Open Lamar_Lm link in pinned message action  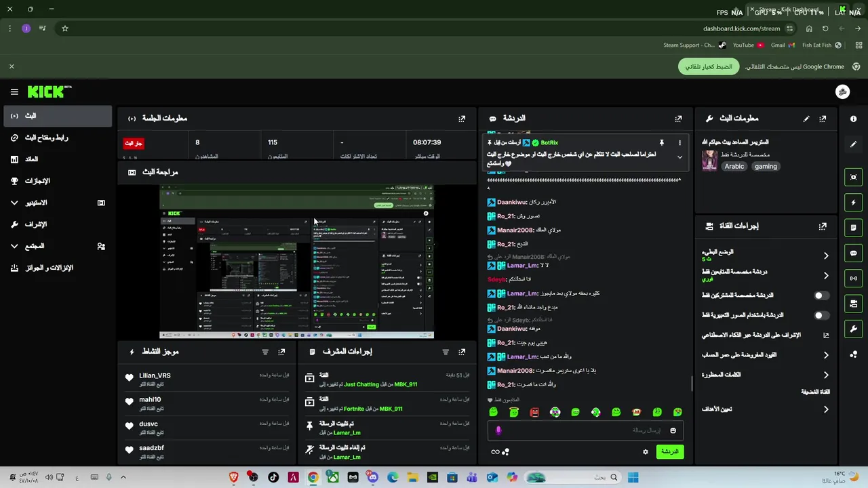click(347, 432)
